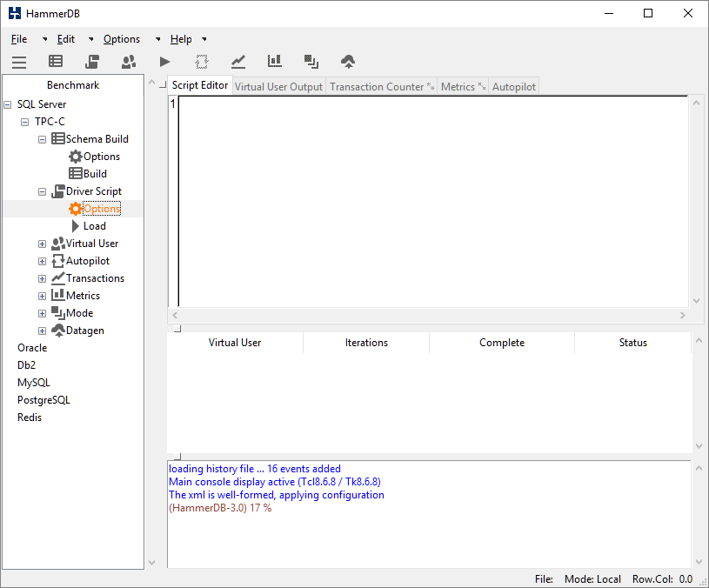Click the Datagen cloud icon in tree
The width and height of the screenshot is (709, 588).
[58, 331]
